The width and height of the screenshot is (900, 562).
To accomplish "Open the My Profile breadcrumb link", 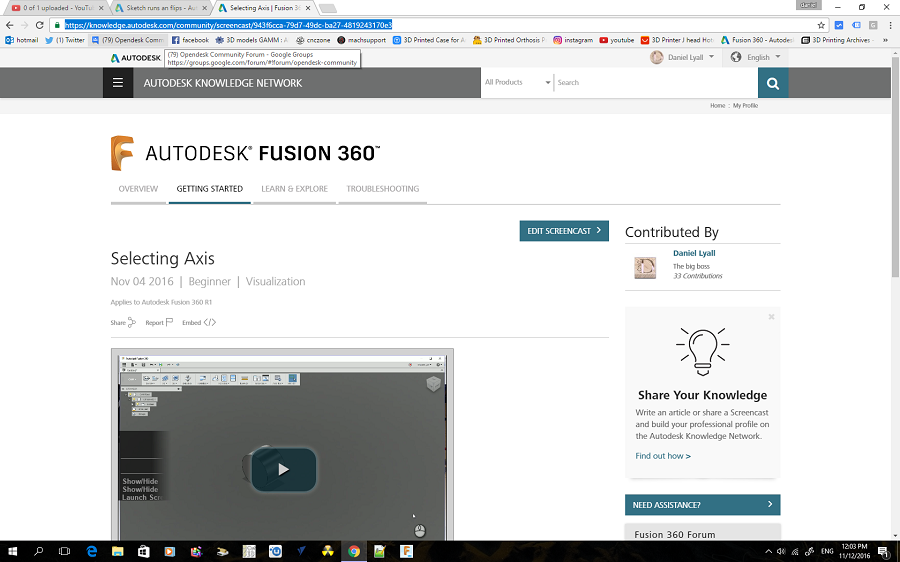I will [x=745, y=106].
